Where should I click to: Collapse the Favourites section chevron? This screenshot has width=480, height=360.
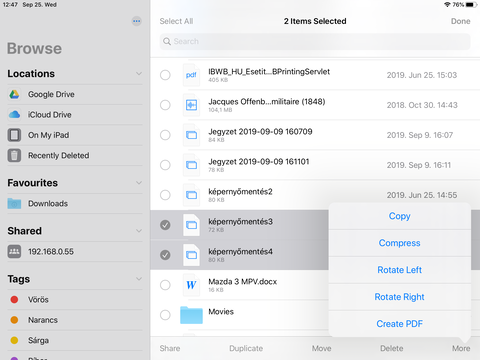point(139,183)
